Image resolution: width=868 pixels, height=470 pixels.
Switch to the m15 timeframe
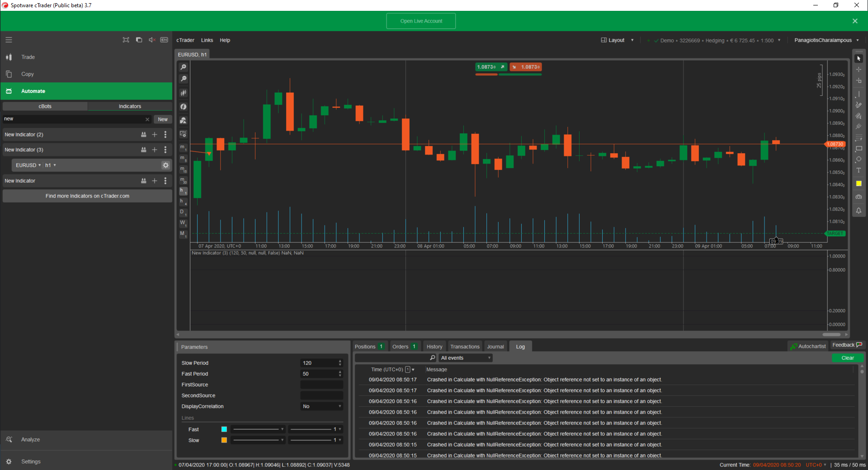pos(183,169)
